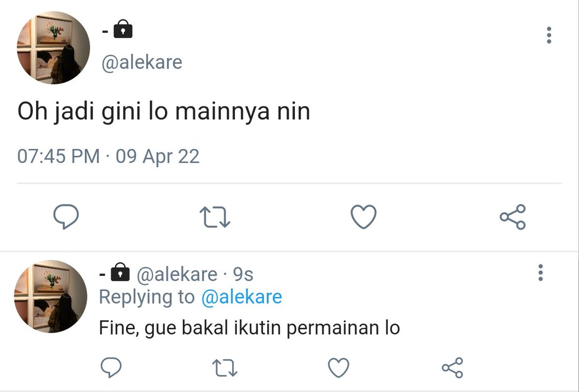This screenshot has width=579, height=392.
Task: Share the reply tweet
Action: pyautogui.click(x=452, y=368)
